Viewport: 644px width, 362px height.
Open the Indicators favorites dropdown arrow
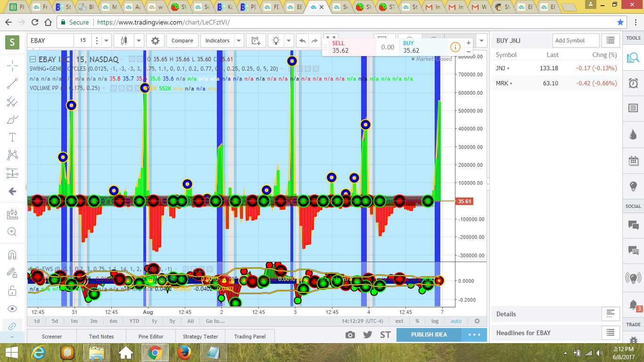click(239, 41)
